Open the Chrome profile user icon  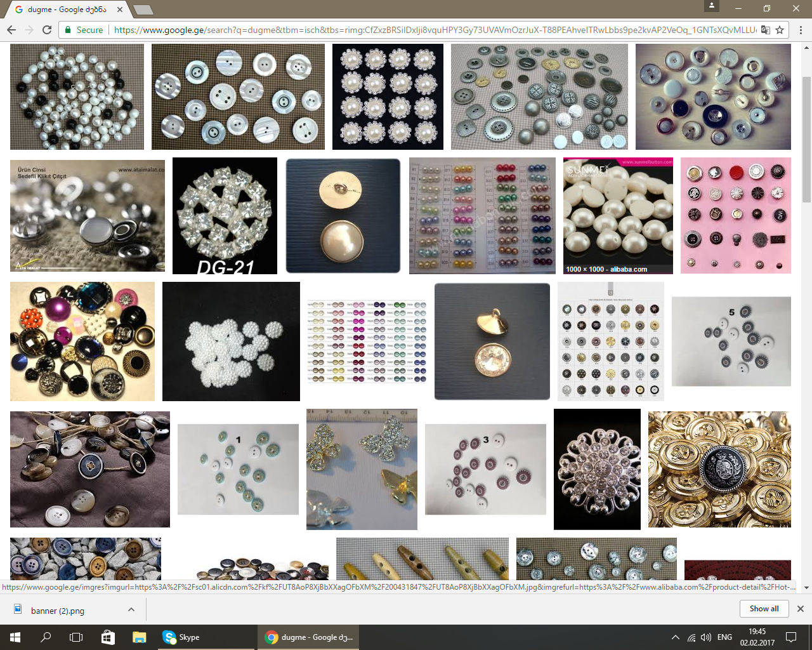click(x=712, y=6)
